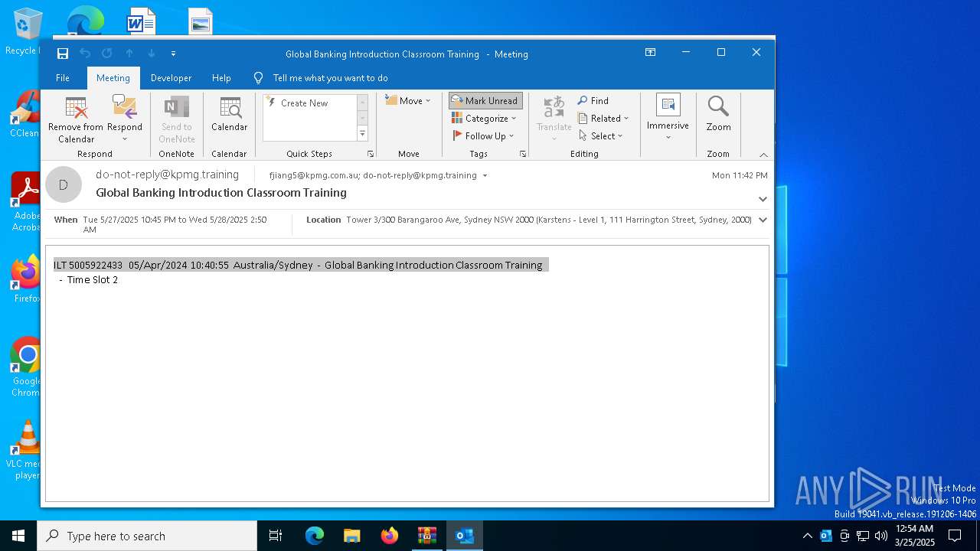Open WinRAR from taskbar

tap(426, 536)
